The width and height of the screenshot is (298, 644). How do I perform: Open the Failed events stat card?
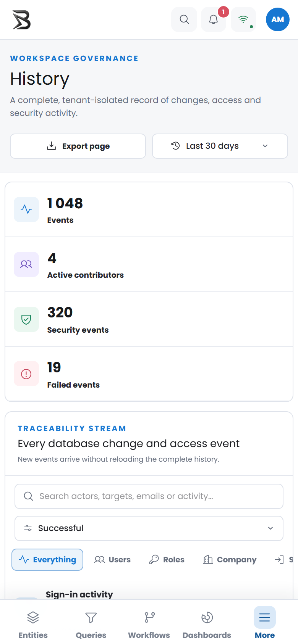coord(149,374)
